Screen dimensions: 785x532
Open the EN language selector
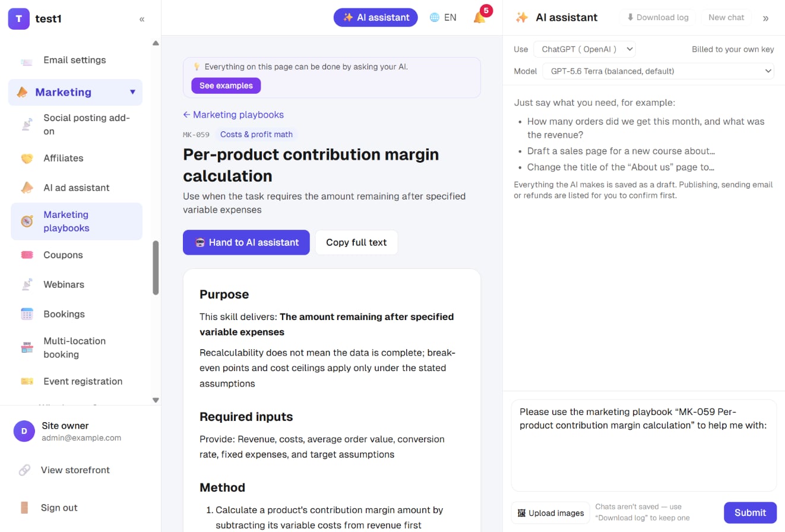tap(443, 17)
